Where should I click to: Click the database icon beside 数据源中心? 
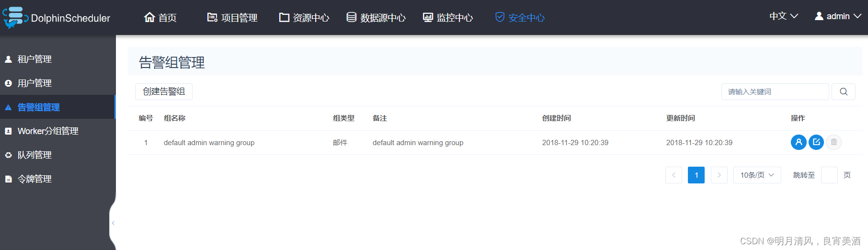[351, 17]
